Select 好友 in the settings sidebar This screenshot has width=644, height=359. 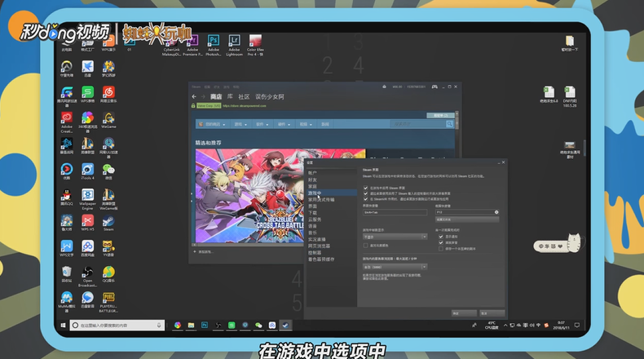click(x=312, y=179)
